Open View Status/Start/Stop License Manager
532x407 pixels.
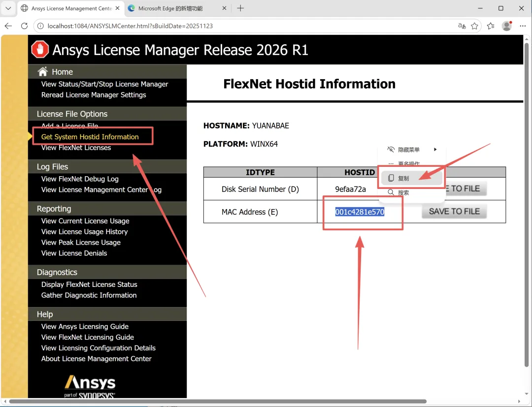click(105, 84)
